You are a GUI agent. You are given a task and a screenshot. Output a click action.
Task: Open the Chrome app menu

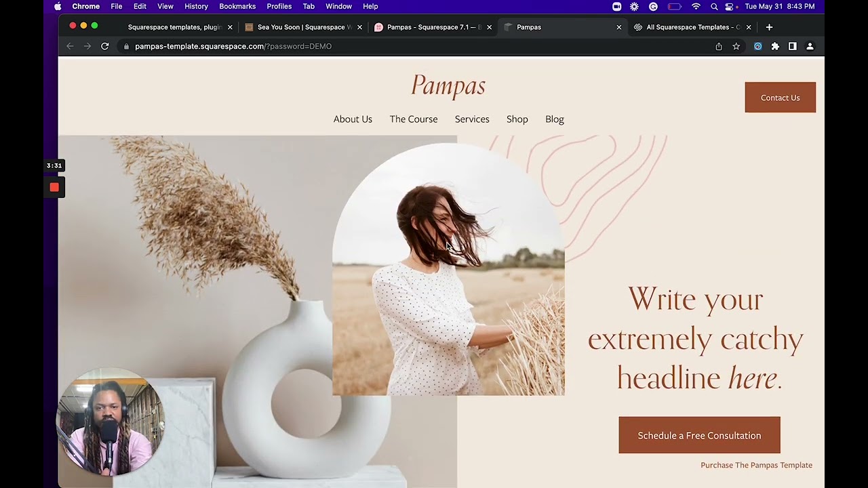(x=86, y=6)
